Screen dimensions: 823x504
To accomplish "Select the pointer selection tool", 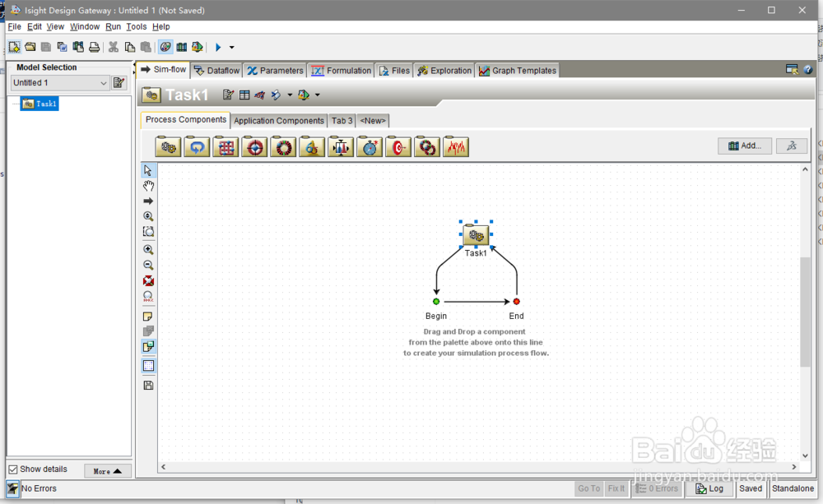I will [148, 170].
